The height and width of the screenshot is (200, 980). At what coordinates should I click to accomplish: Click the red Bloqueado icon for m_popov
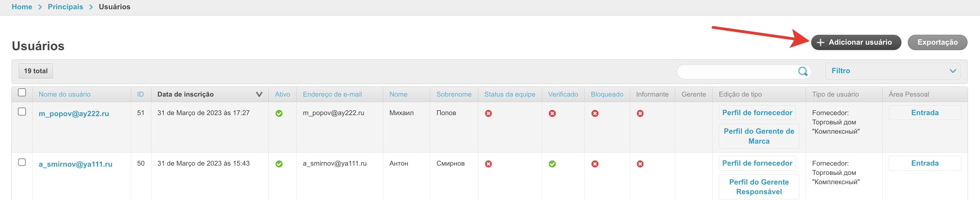(x=595, y=113)
